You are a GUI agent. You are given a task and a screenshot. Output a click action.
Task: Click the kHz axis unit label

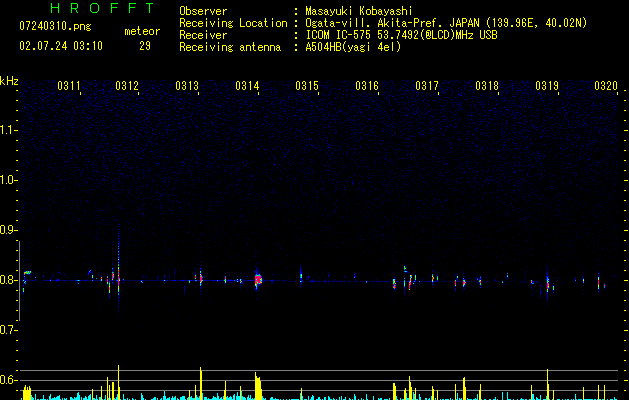point(9,81)
